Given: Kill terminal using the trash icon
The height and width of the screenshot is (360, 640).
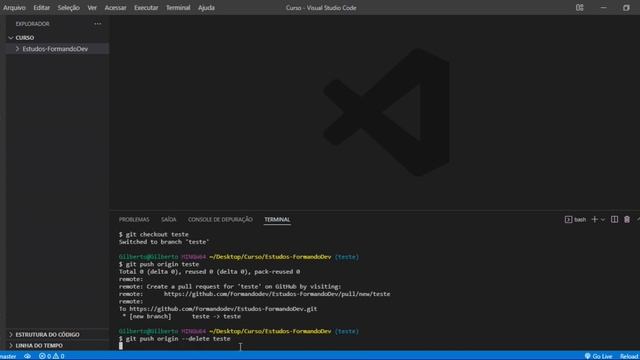Looking at the screenshot, I should [627, 220].
